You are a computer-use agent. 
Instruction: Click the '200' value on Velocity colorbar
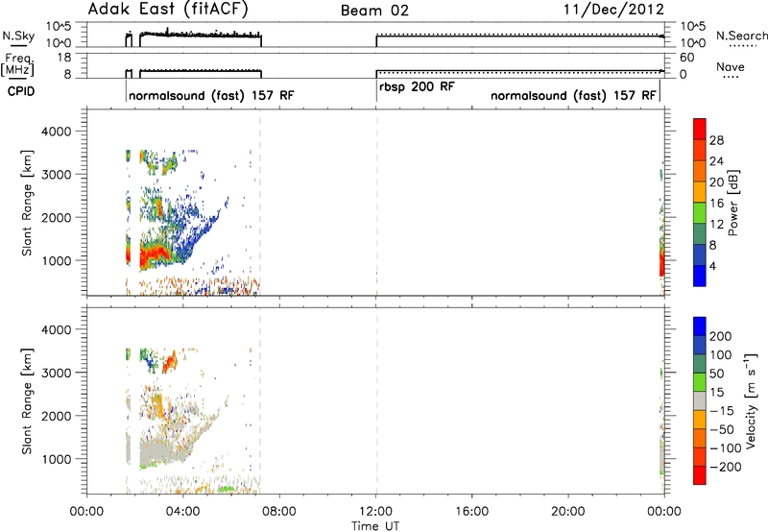coord(721,336)
